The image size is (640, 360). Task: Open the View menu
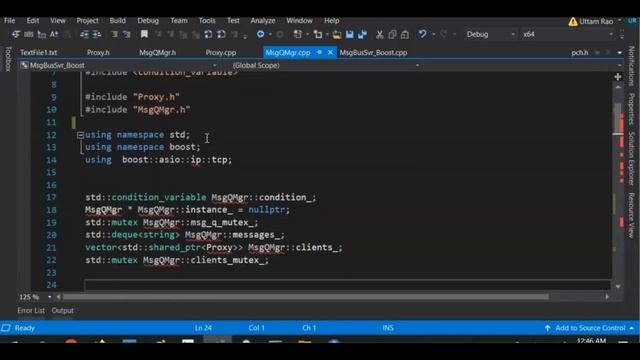click(x=58, y=21)
